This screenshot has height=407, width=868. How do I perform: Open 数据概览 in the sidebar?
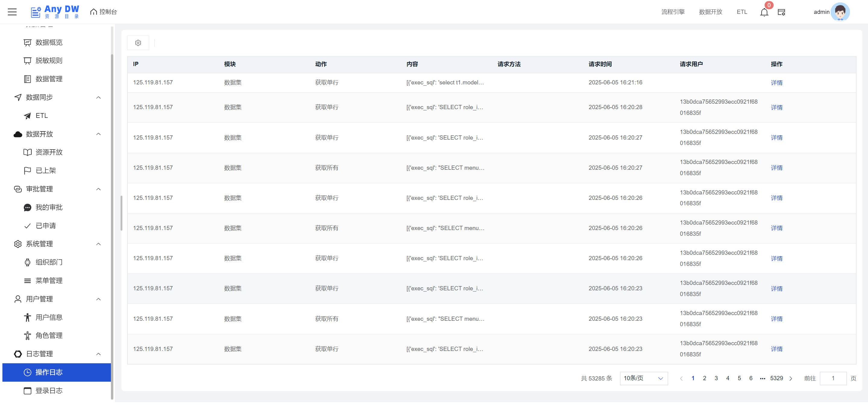coord(49,42)
